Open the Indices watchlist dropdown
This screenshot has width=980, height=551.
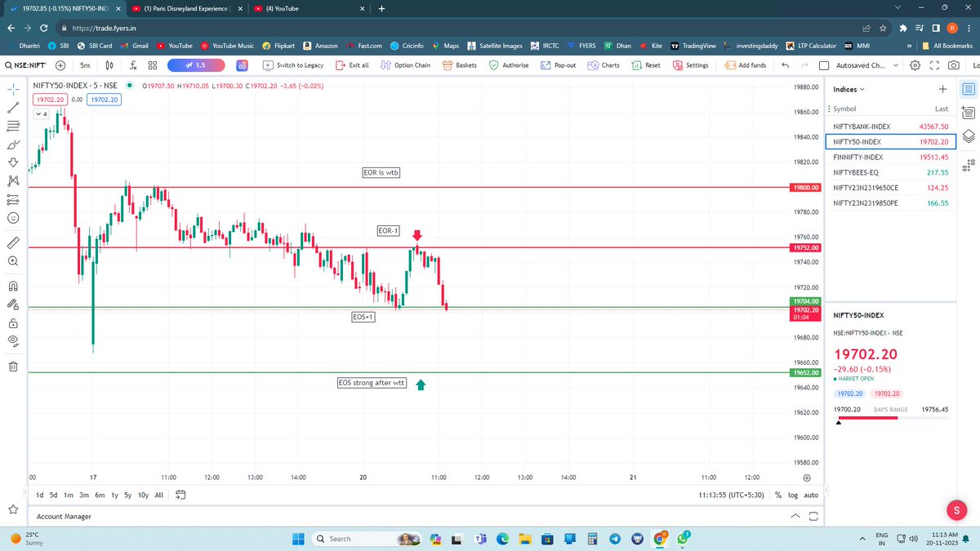[849, 89]
